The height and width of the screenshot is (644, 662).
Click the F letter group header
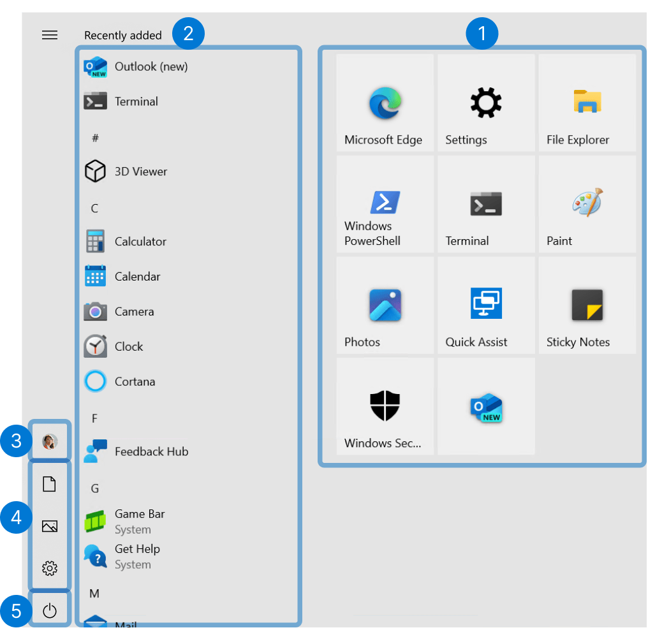(x=94, y=418)
